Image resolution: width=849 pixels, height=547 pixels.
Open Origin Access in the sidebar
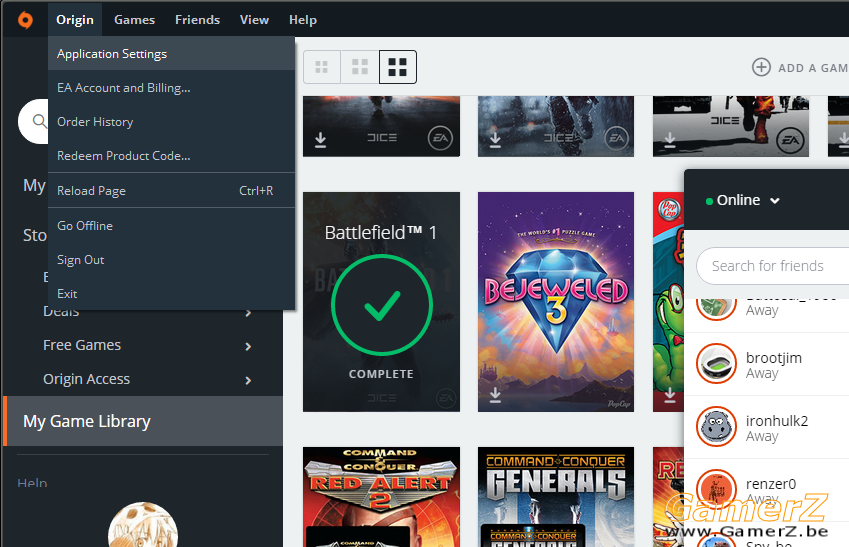pos(87,379)
